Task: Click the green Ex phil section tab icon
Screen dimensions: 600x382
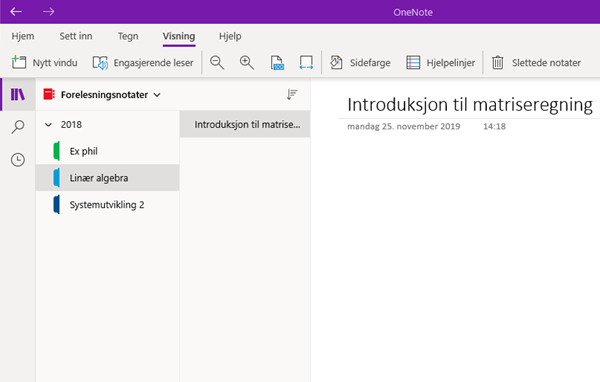Action: point(57,151)
